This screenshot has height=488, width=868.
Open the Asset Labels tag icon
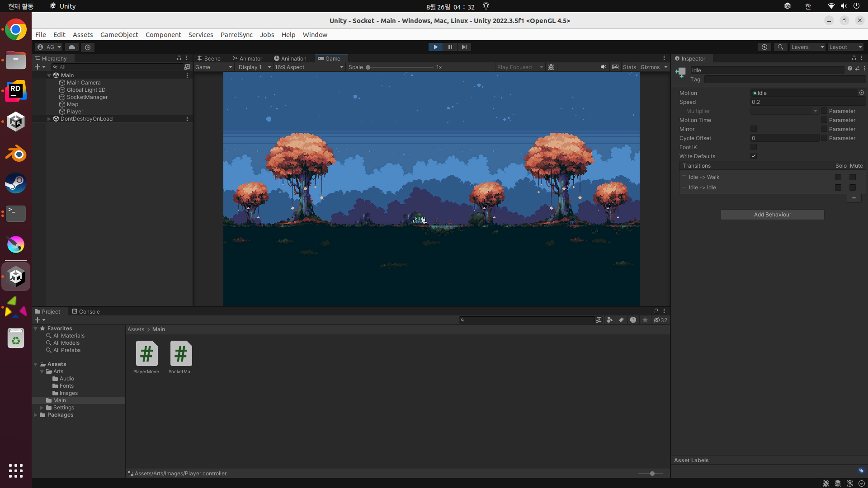coord(861,470)
